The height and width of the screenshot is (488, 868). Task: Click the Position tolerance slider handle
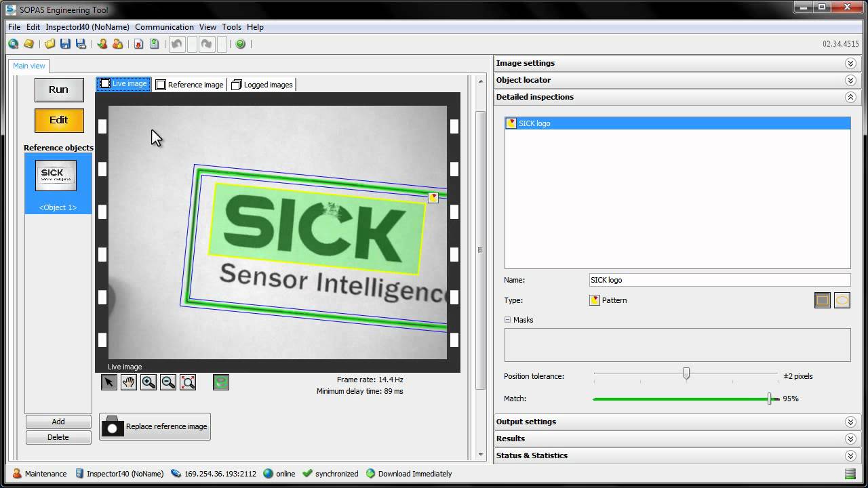coord(686,373)
